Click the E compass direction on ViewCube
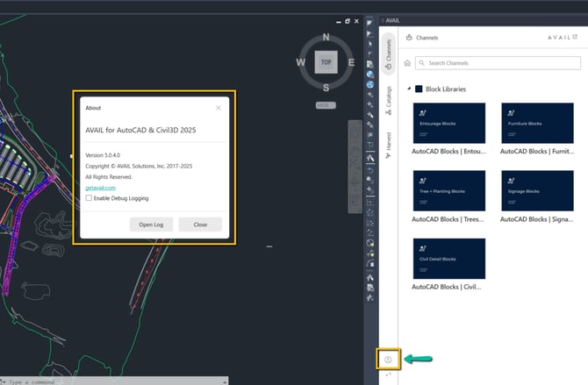 (x=352, y=62)
